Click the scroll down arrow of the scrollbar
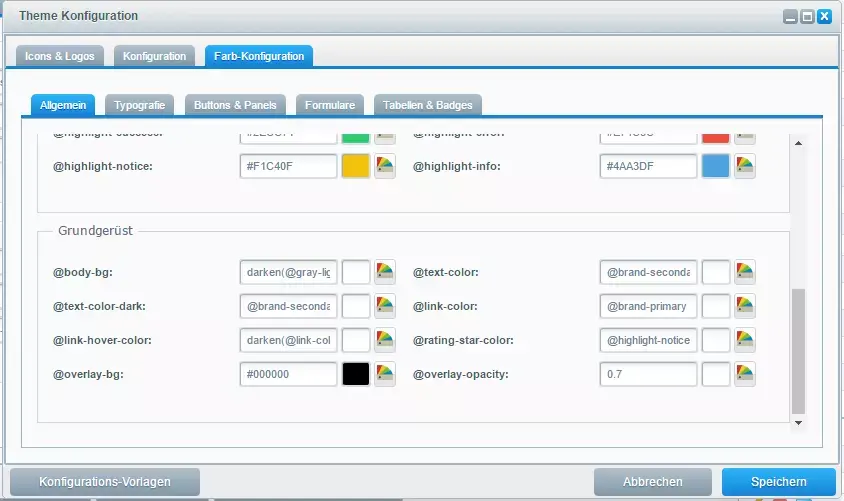This screenshot has height=501, width=844. tap(797, 423)
